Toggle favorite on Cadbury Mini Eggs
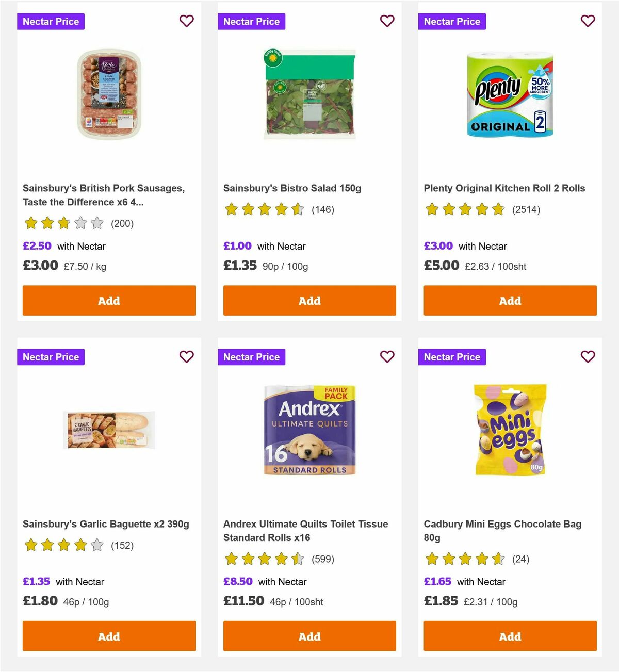 pos(588,356)
